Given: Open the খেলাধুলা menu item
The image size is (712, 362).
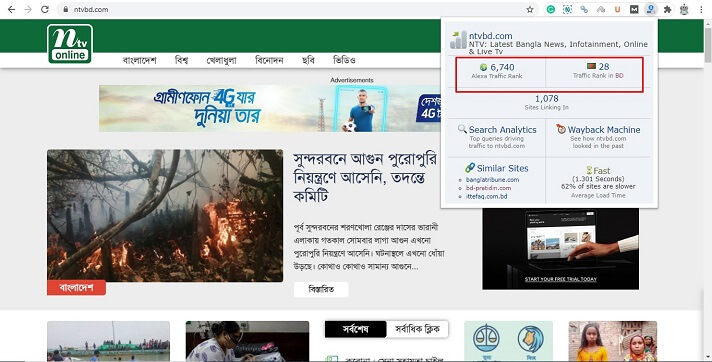Looking at the screenshot, I should click(x=222, y=60).
